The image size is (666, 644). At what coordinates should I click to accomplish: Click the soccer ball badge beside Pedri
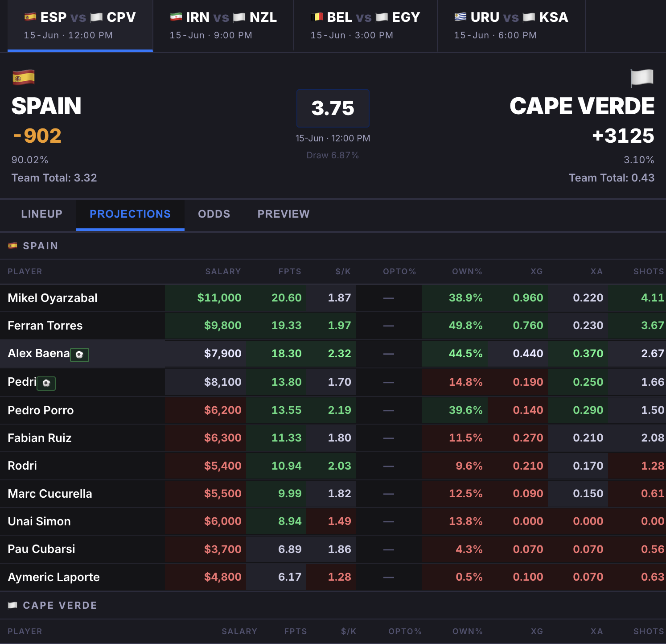pyautogui.click(x=46, y=383)
